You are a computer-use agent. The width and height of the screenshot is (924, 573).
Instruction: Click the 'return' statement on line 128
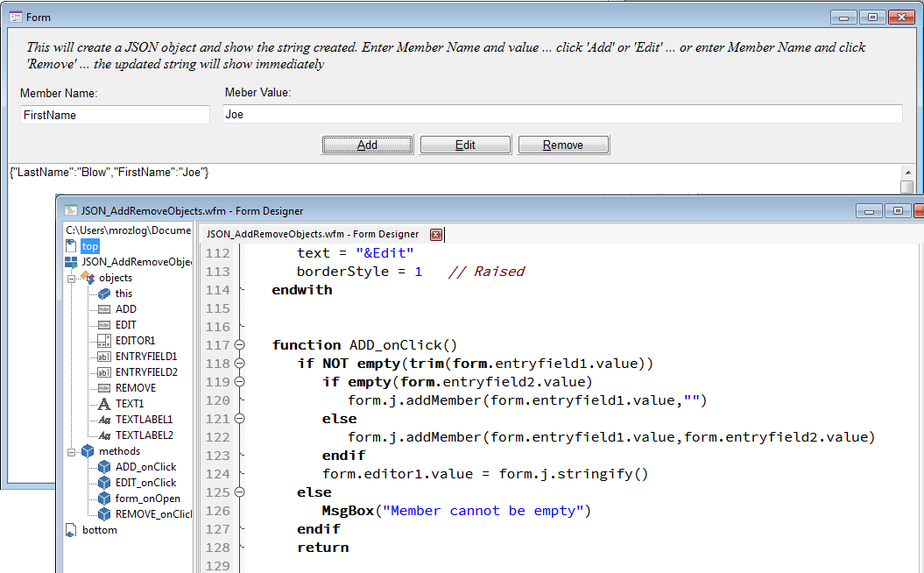pos(323,548)
